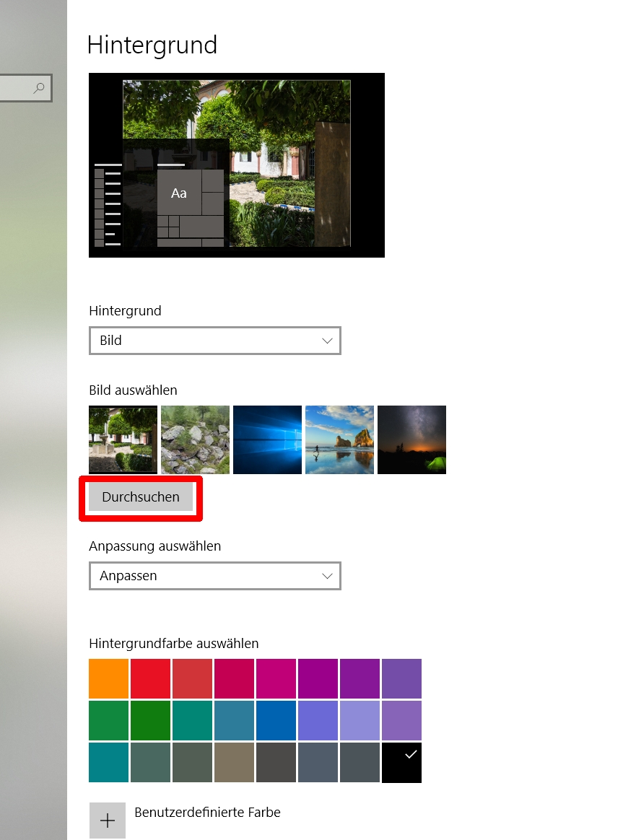Choose the black swatch with checkmark
The image size is (636, 840).
(x=402, y=763)
